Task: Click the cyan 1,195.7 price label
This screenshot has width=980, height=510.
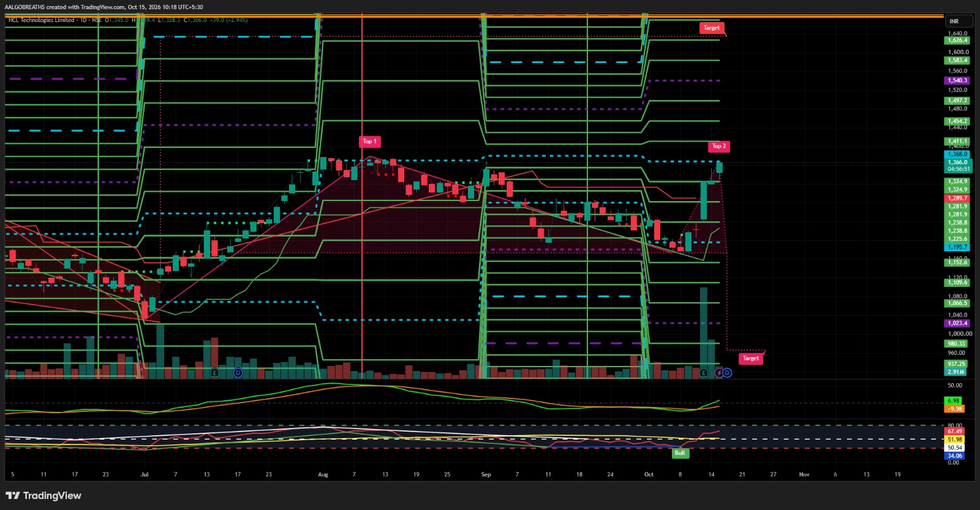Action: pos(957,247)
